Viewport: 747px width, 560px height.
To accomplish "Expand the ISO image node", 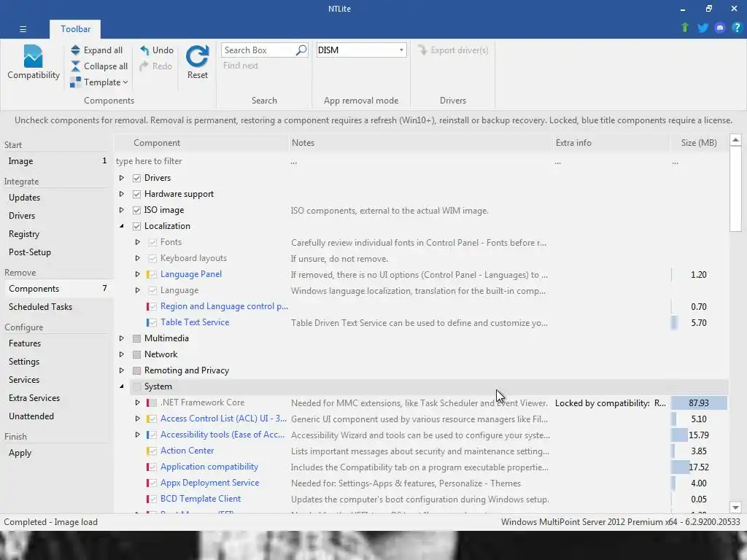I will coord(122,210).
